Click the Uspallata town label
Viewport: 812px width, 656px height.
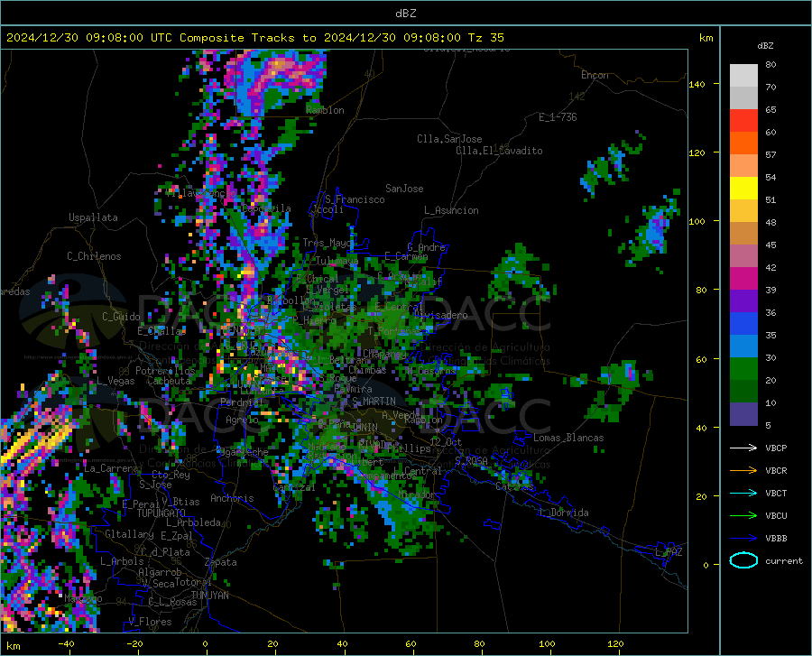[x=93, y=217]
